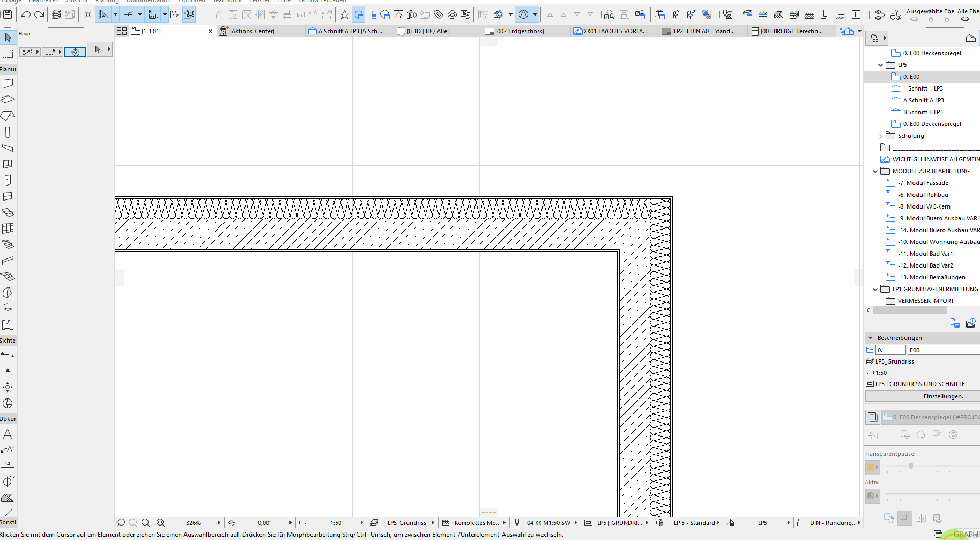Select '-7. Modul Fassade' in the Navigator
The width and height of the screenshot is (980, 540).
click(x=922, y=183)
